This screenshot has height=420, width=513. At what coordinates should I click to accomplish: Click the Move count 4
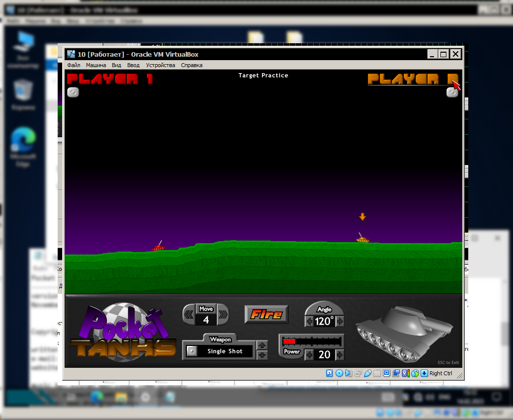(x=206, y=320)
